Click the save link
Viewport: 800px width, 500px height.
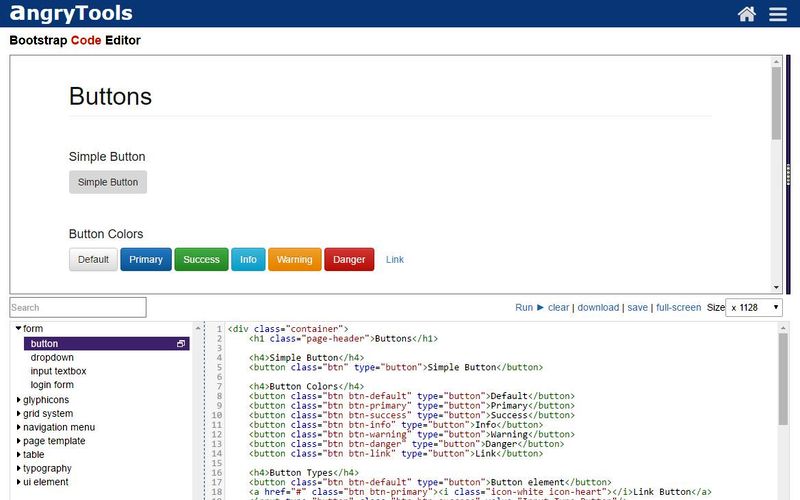tap(637, 308)
